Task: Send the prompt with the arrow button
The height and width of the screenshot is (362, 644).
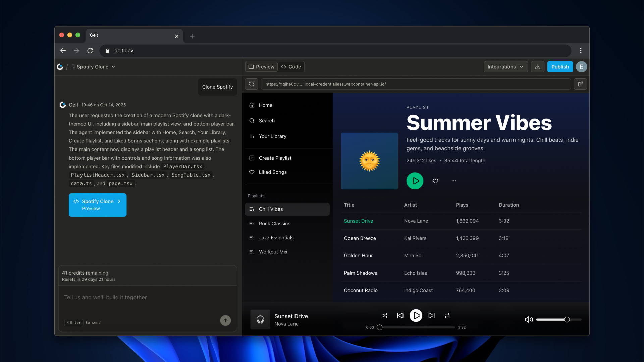Action: click(x=225, y=320)
